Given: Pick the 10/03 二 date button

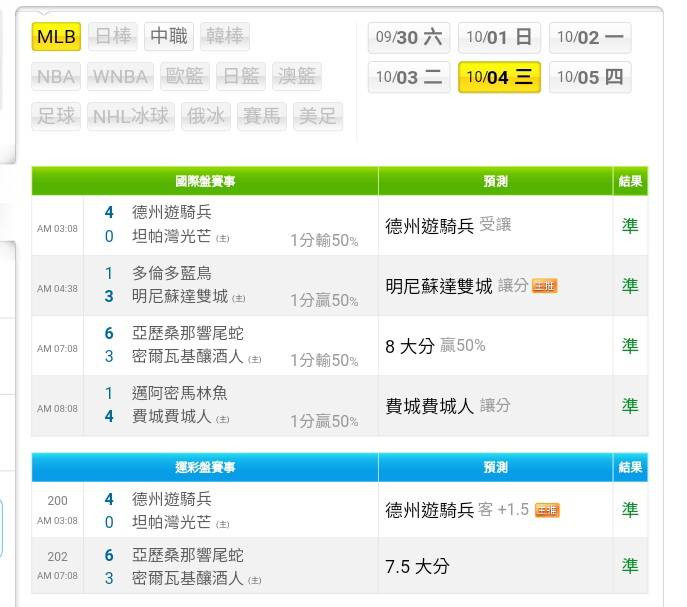Looking at the screenshot, I should point(409,78).
